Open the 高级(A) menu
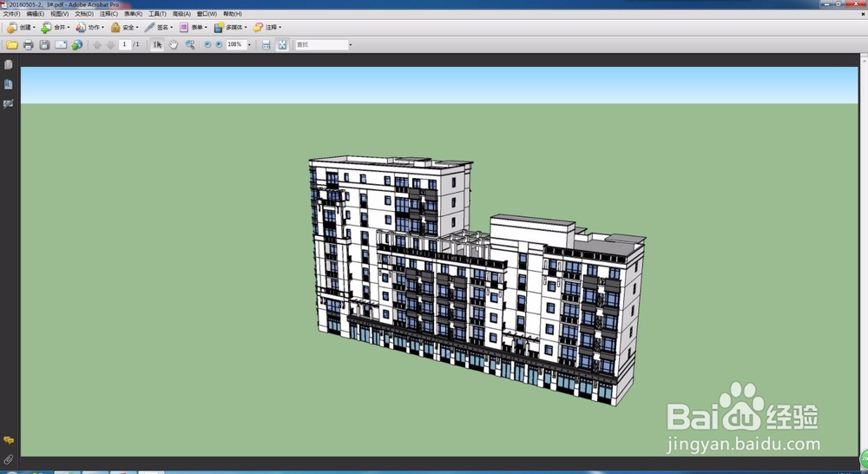This screenshot has height=474, width=868. 181,14
